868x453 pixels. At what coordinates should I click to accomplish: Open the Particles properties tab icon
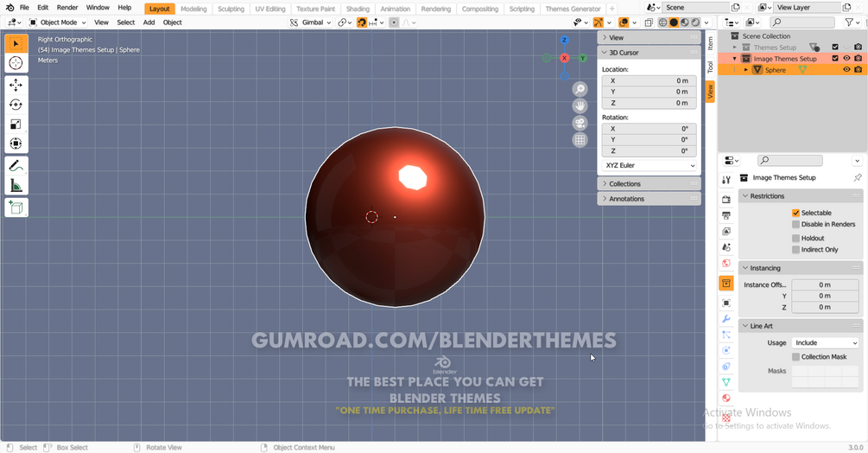726,335
